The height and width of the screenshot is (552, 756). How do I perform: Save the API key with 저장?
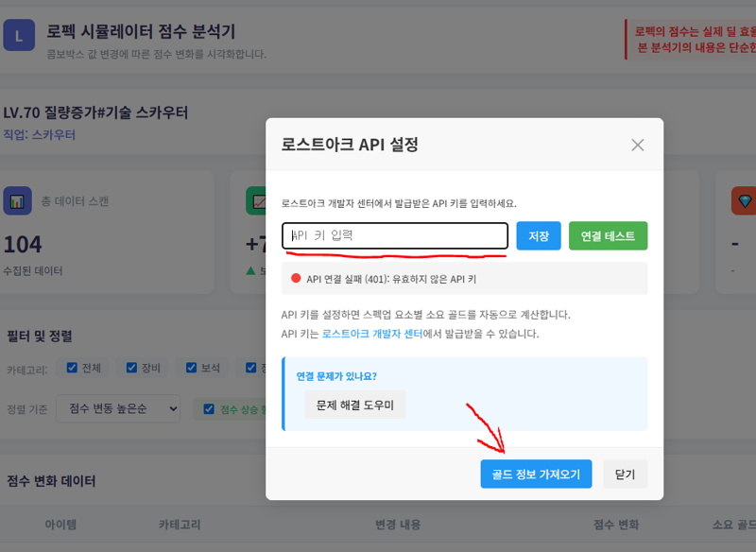point(539,235)
